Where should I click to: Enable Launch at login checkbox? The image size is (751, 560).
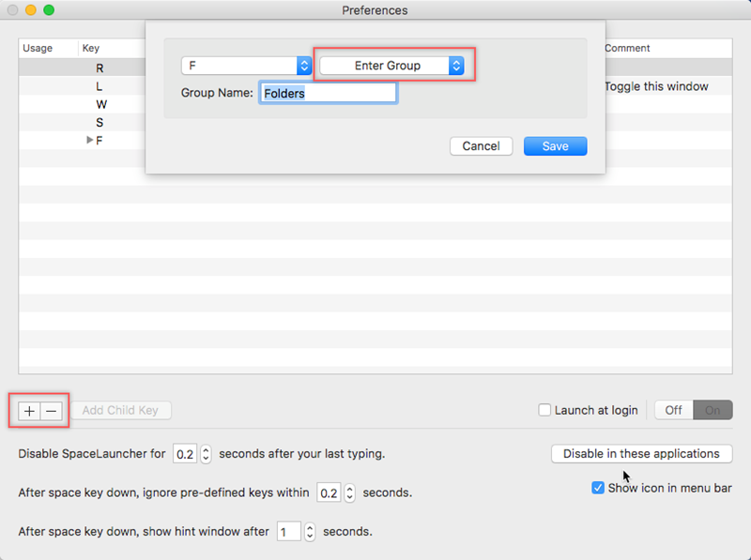544,410
